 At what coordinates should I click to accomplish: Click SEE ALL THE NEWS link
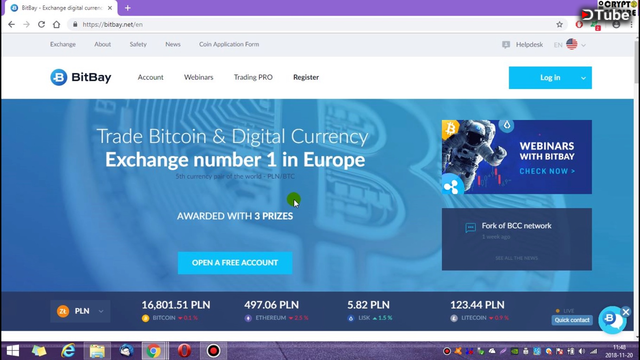(516, 258)
